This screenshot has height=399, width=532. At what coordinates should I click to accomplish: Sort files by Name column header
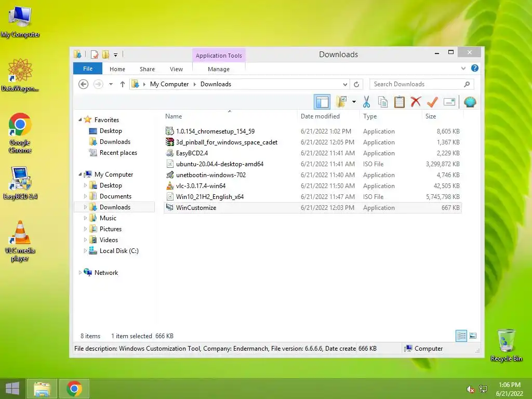174,116
